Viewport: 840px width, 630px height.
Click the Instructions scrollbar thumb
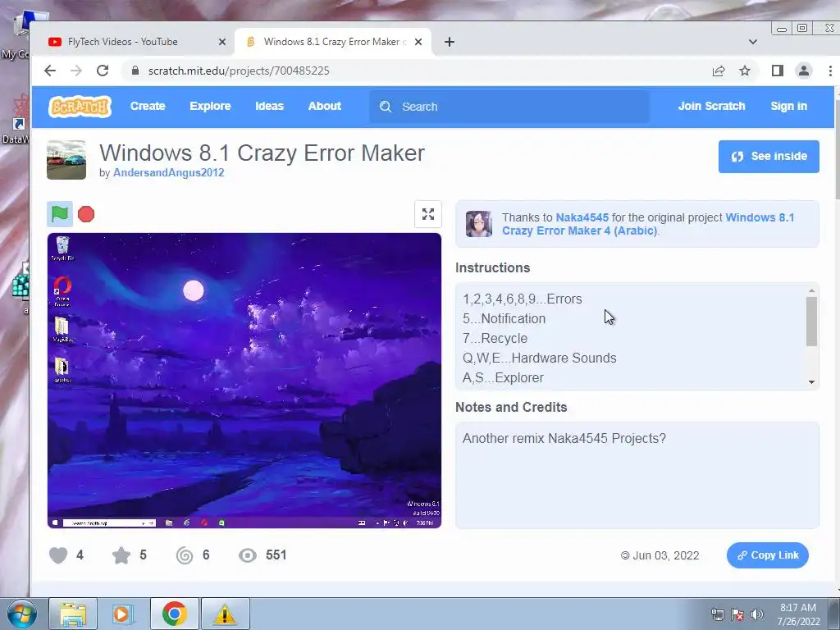[x=811, y=322]
